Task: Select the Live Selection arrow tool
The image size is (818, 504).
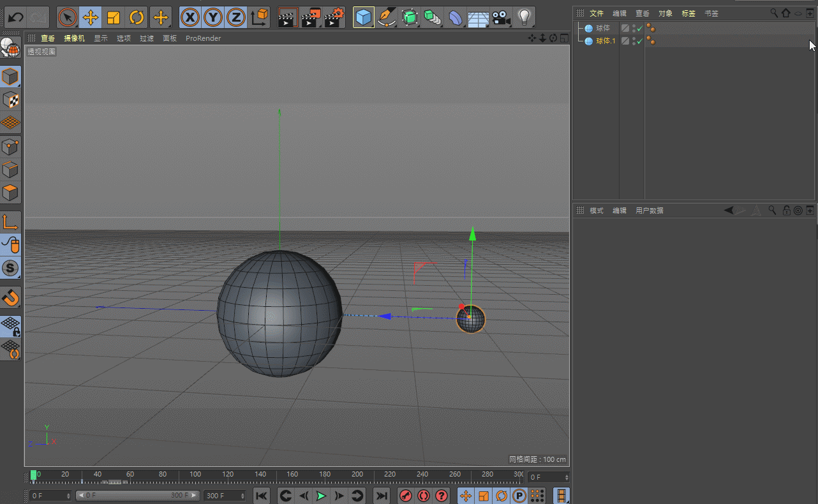Action: [67, 17]
